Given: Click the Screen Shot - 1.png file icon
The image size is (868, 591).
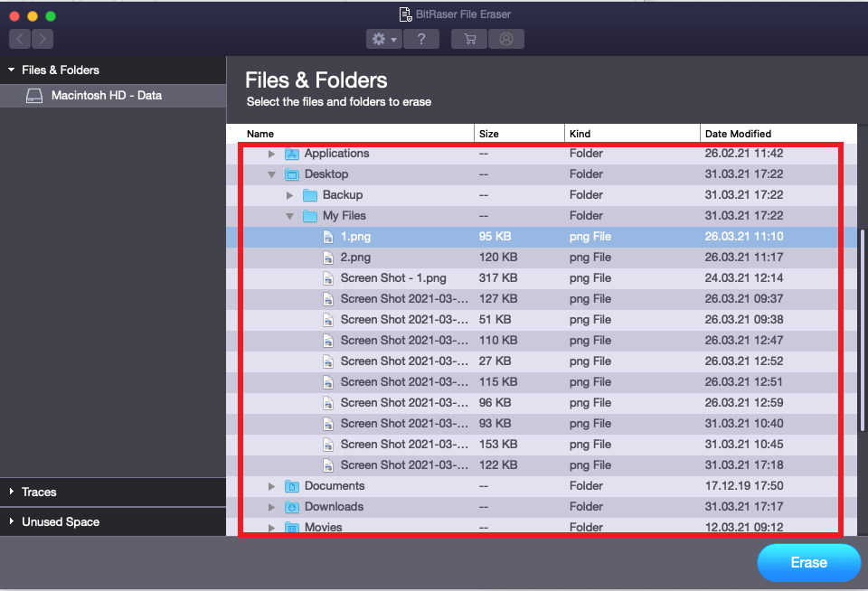Looking at the screenshot, I should (328, 278).
